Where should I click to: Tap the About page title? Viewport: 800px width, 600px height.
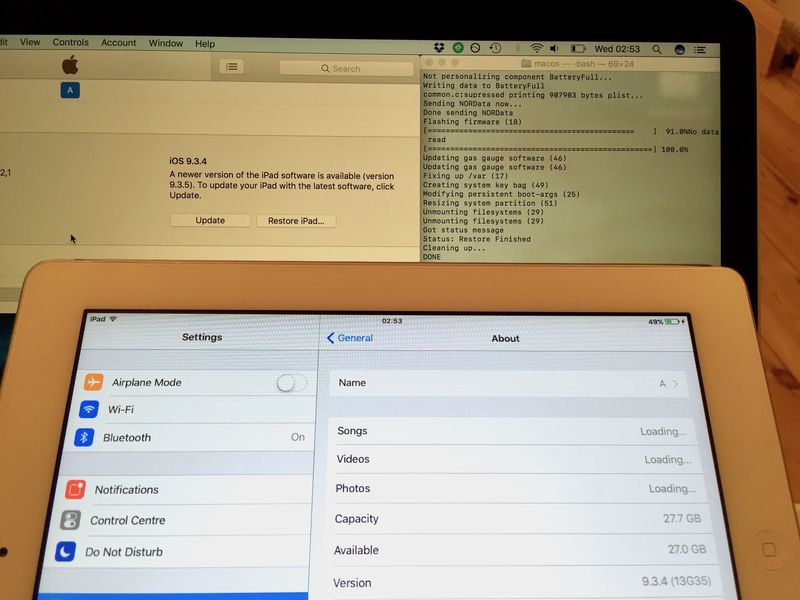click(505, 338)
